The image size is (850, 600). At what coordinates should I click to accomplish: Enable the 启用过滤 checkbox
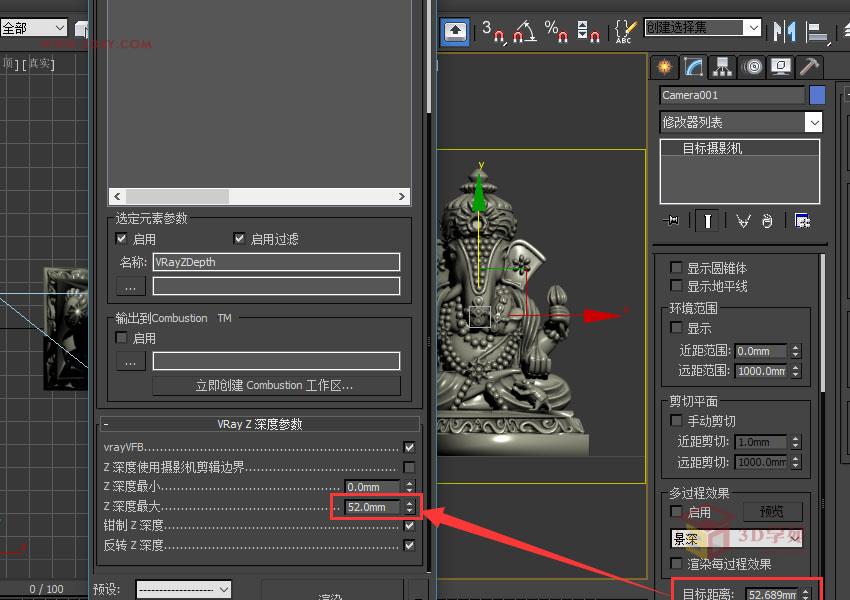[238, 239]
